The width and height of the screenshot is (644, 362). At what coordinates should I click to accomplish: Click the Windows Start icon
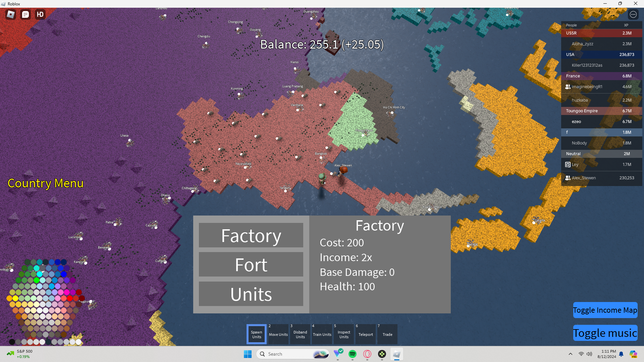(248, 354)
